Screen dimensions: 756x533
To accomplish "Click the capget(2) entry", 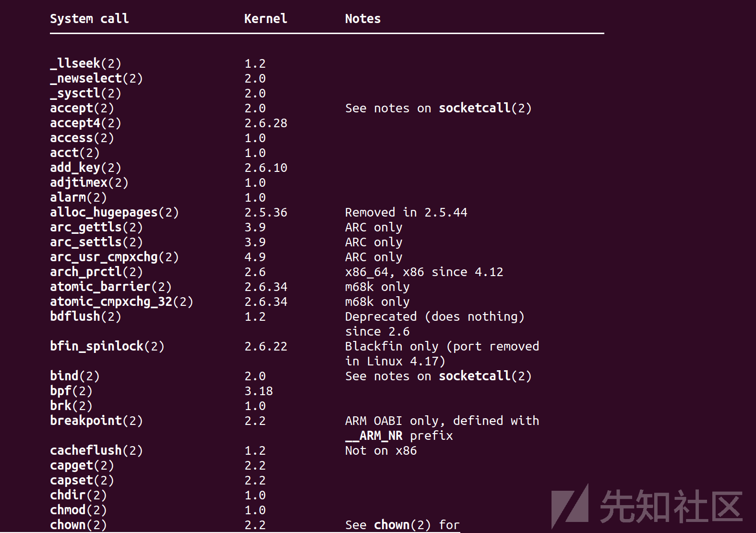I will 82,465.
